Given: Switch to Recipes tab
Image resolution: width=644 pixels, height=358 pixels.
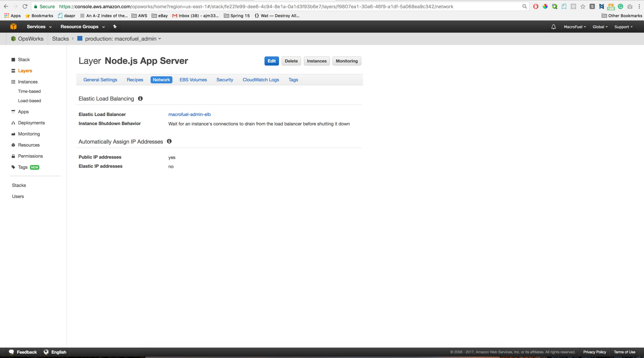Looking at the screenshot, I should tap(135, 80).
